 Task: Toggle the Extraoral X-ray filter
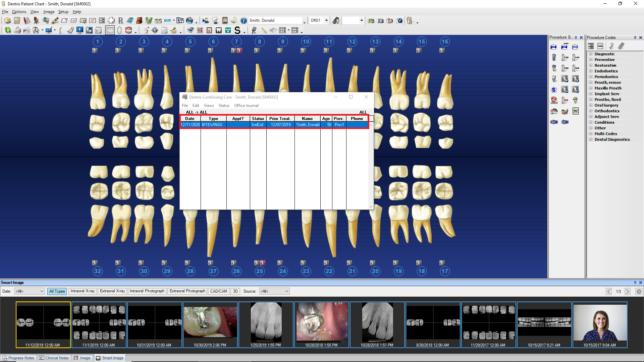pyautogui.click(x=112, y=291)
